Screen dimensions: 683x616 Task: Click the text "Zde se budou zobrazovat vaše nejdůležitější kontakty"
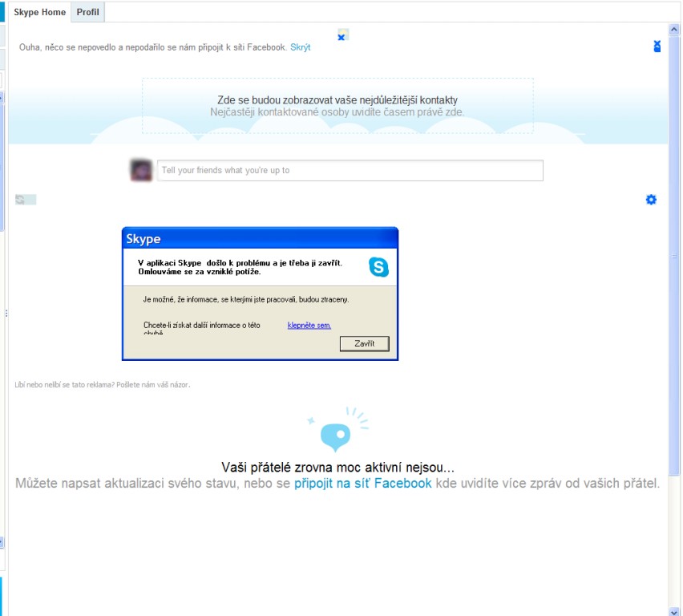coord(337,100)
